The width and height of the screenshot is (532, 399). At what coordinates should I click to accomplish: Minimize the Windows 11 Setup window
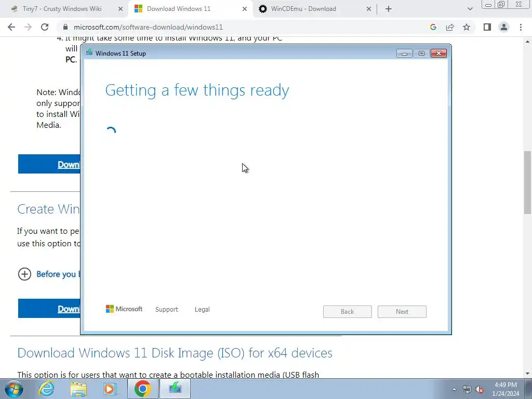(x=404, y=54)
